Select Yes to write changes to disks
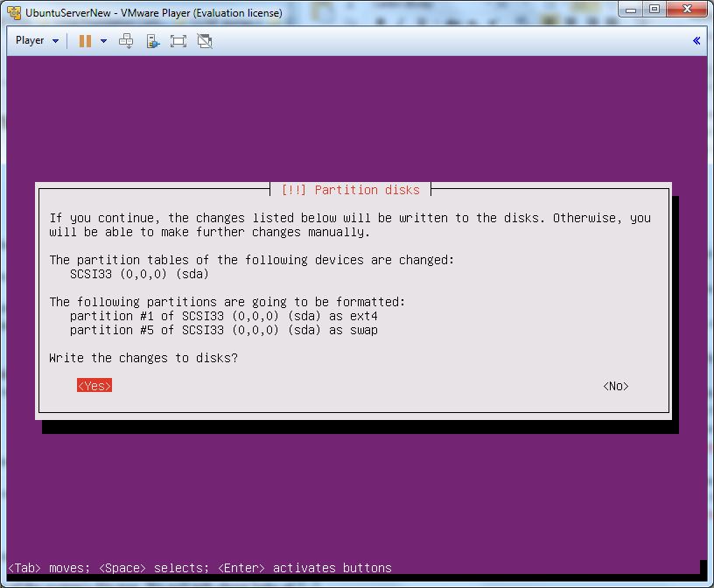 click(94, 386)
